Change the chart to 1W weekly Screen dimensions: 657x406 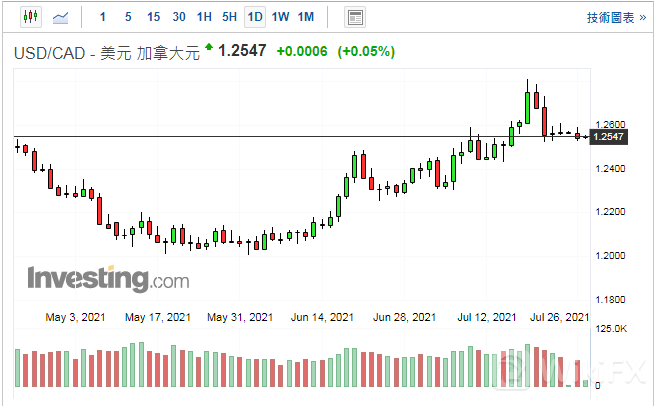(281, 17)
